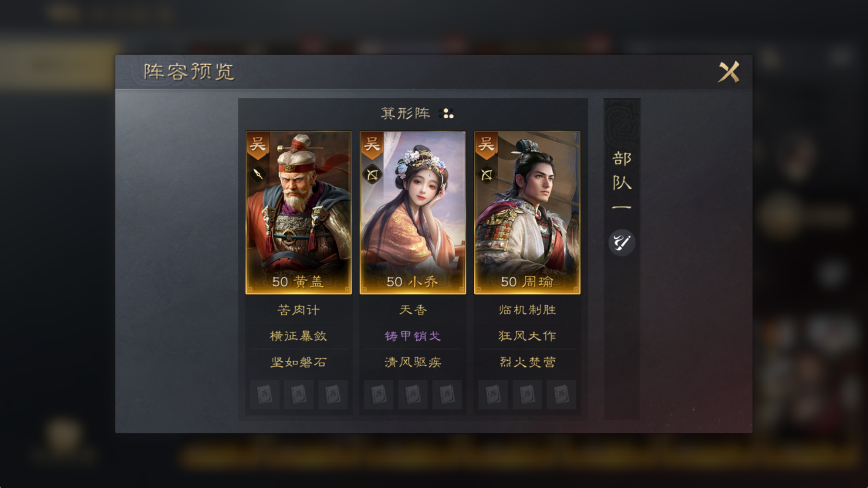Image resolution: width=868 pixels, height=488 pixels.
Task: Select the 部队一 troop tab
Action: (x=622, y=180)
